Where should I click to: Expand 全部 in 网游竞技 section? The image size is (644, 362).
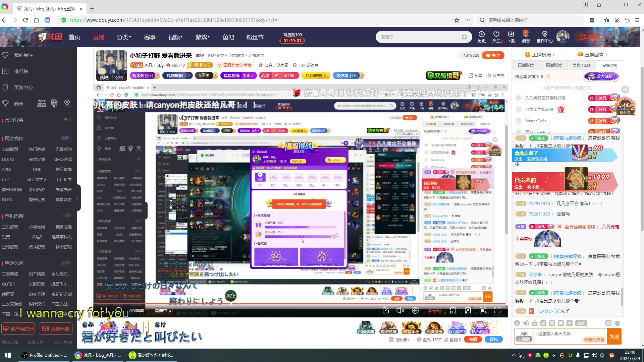(x=66, y=138)
